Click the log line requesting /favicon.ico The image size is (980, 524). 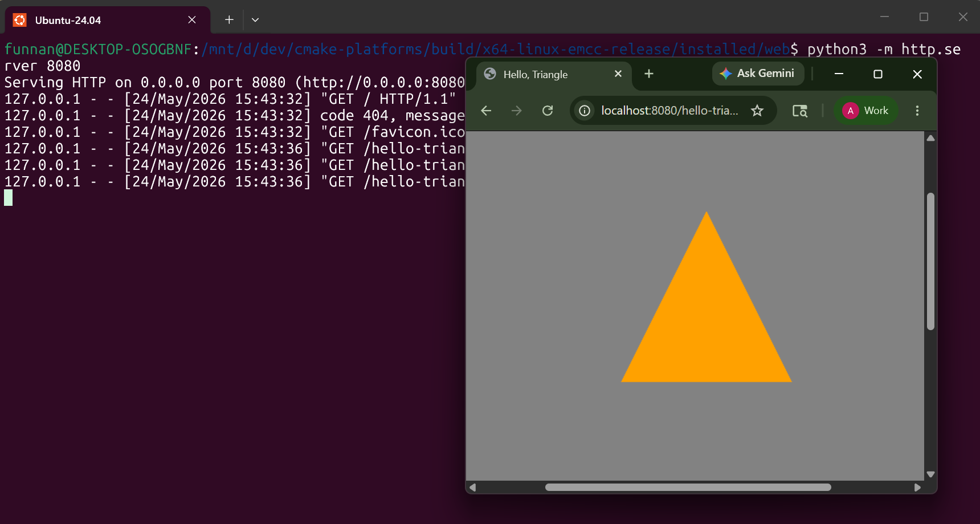pyautogui.click(x=234, y=132)
